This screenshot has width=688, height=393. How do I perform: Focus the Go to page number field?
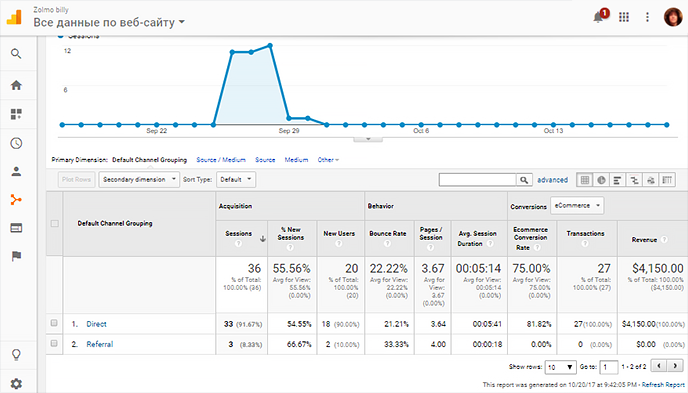609,367
